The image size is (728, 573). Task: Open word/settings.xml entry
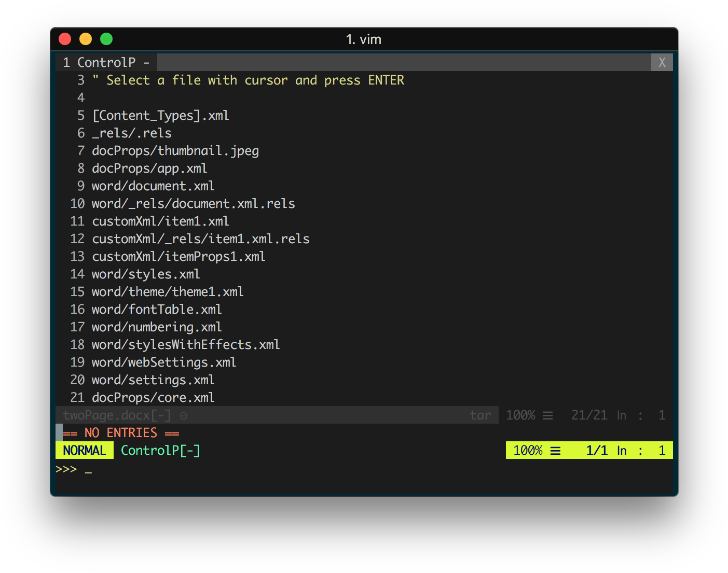tap(153, 380)
